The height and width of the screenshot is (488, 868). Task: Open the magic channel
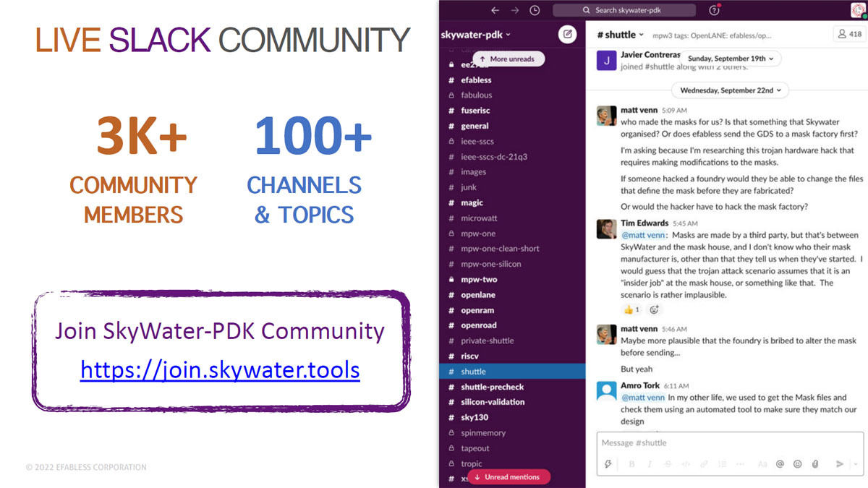(x=472, y=202)
